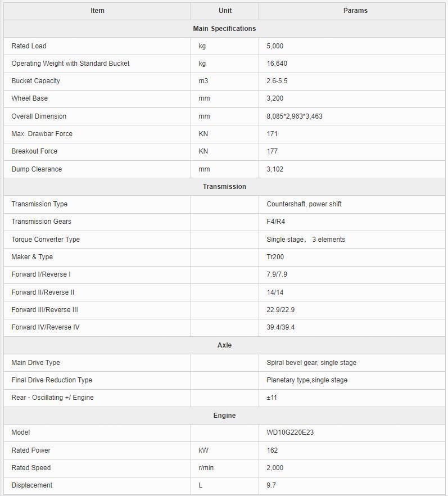
Task: Select the Transmission section heading
Action: (x=224, y=187)
